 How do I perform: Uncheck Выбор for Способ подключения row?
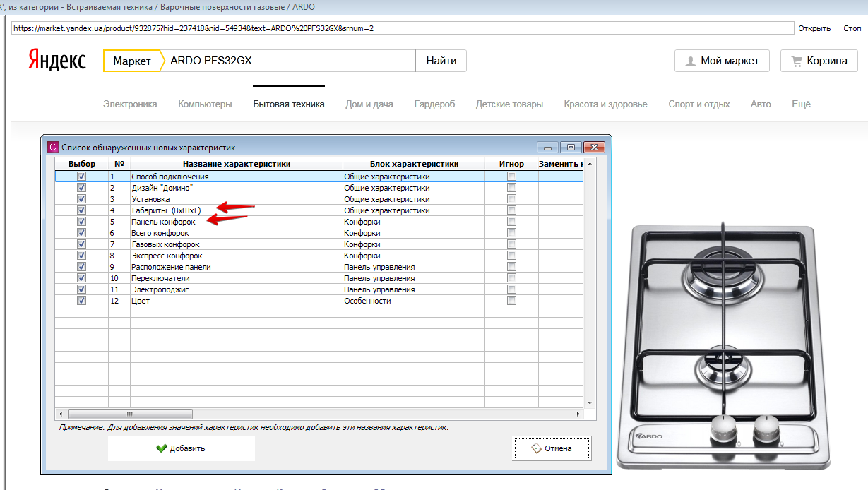(x=81, y=177)
